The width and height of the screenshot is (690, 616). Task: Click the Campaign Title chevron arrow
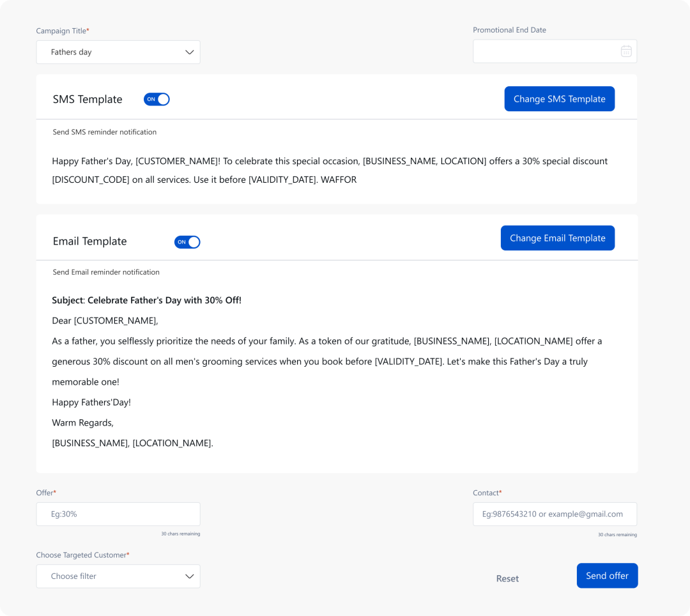189,52
